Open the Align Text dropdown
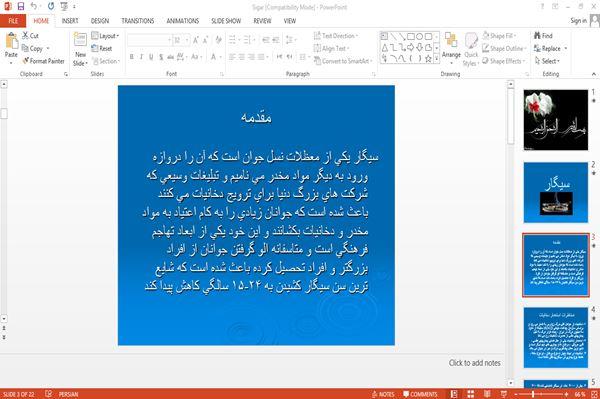This screenshot has width=600, height=399. pos(331,49)
